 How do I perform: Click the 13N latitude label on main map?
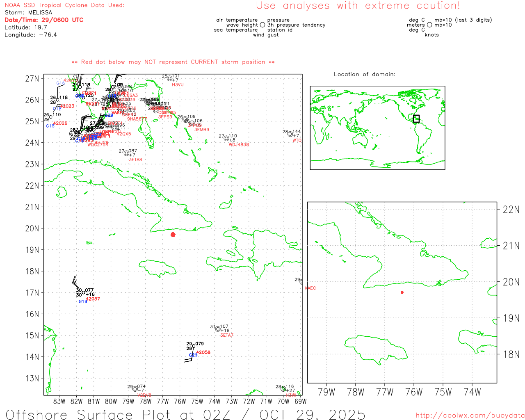[x=32, y=378]
